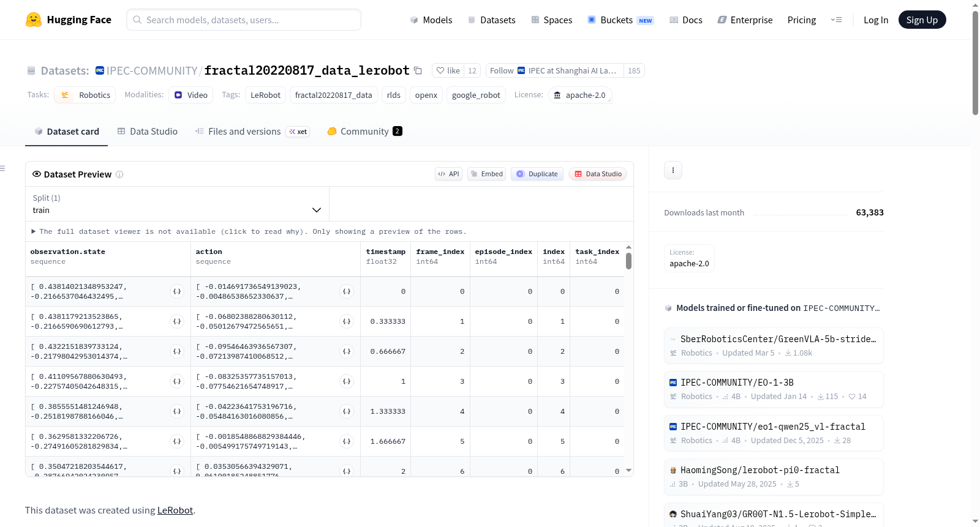Follow IPEC at Shanghai AI Lab

tap(554, 70)
